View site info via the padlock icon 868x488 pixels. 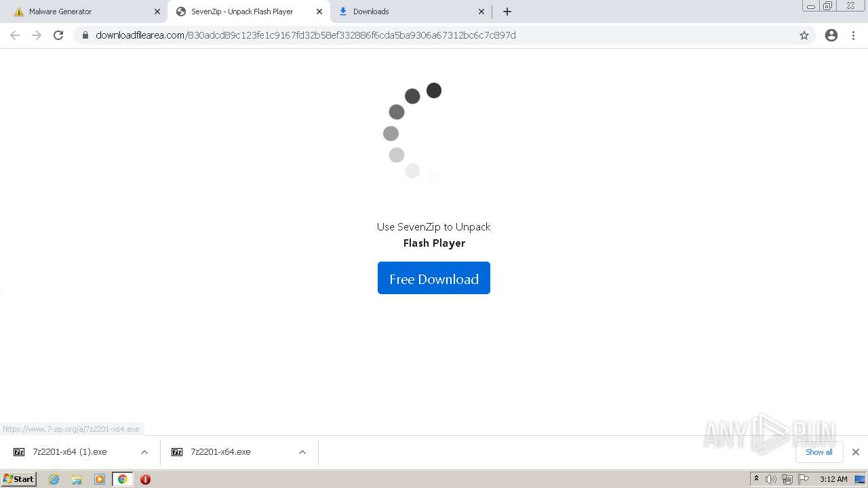pyautogui.click(x=85, y=35)
